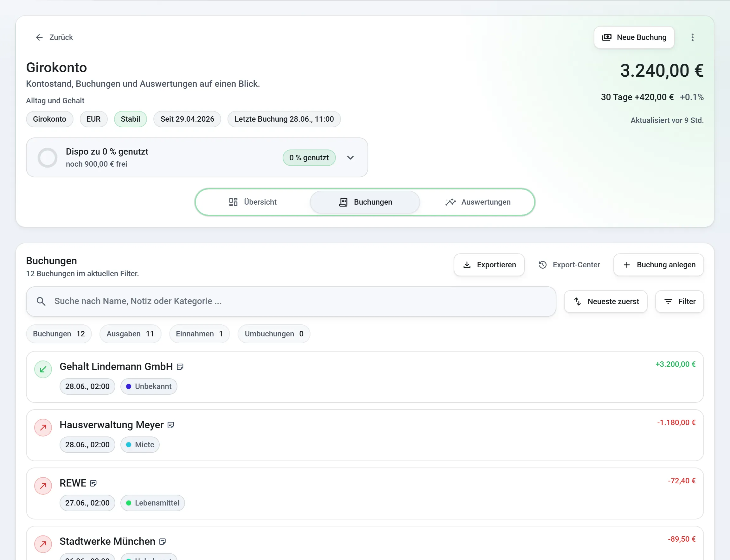Click the Dispo usage progress ring
Image resolution: width=730 pixels, height=560 pixels.
coord(47,158)
